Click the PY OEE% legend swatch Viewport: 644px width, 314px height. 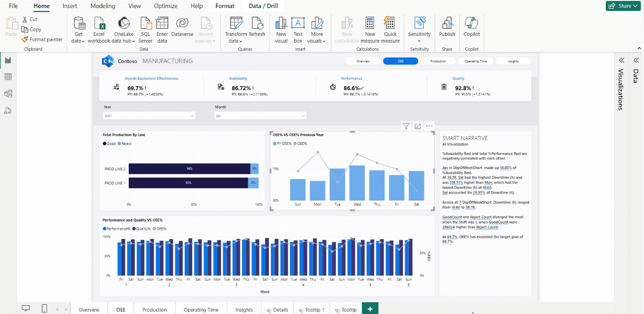point(275,144)
